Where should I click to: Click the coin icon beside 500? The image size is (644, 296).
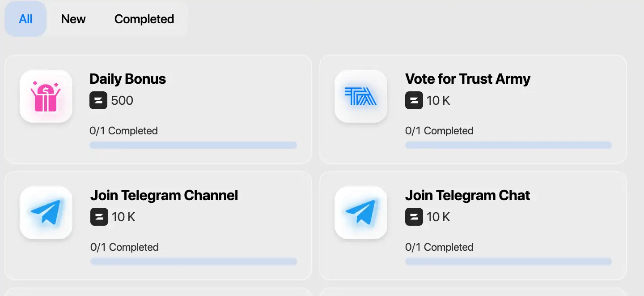(x=98, y=100)
